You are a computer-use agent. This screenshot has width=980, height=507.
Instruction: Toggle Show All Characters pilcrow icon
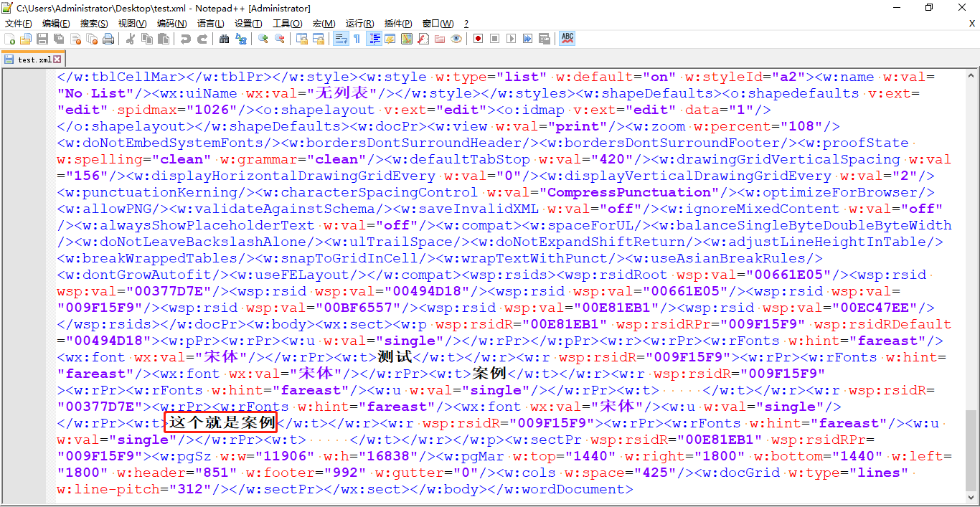point(357,39)
